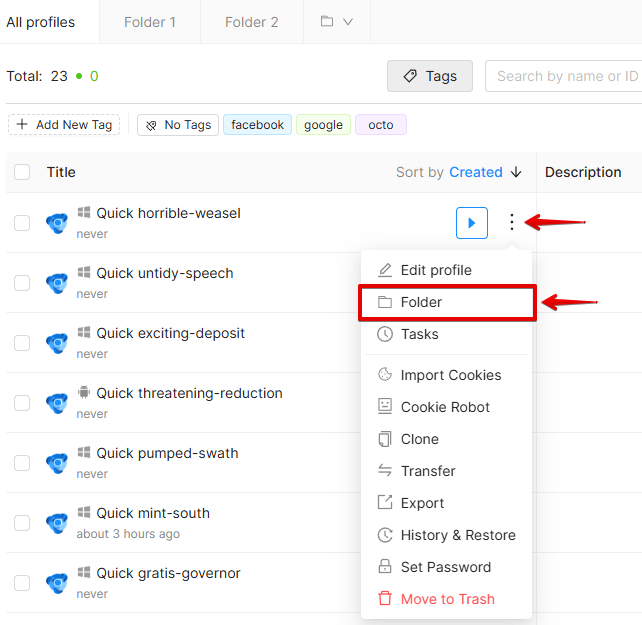Click the Windows OS icon beside Quick horrible-weasel
The width and height of the screenshot is (642, 625).
(84, 212)
